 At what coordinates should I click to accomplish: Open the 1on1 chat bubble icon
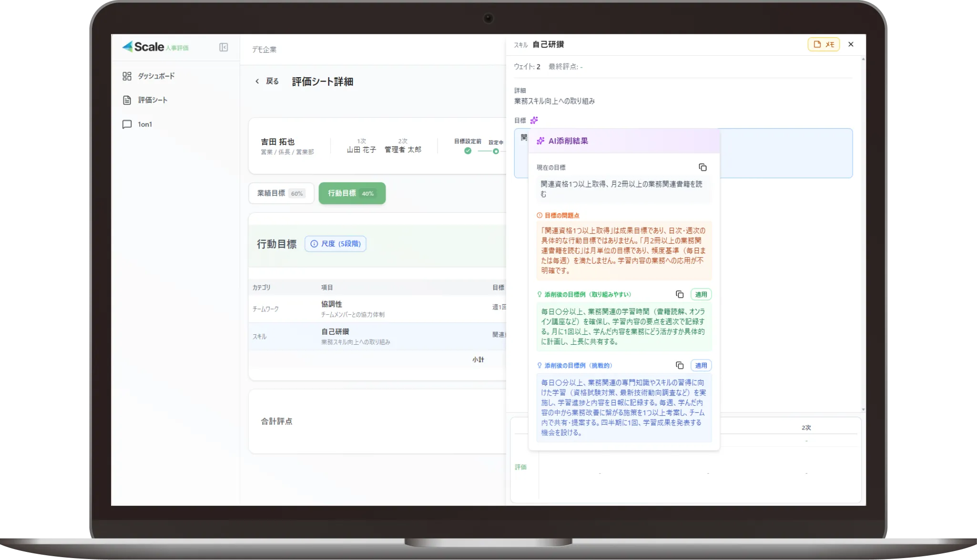[127, 124]
